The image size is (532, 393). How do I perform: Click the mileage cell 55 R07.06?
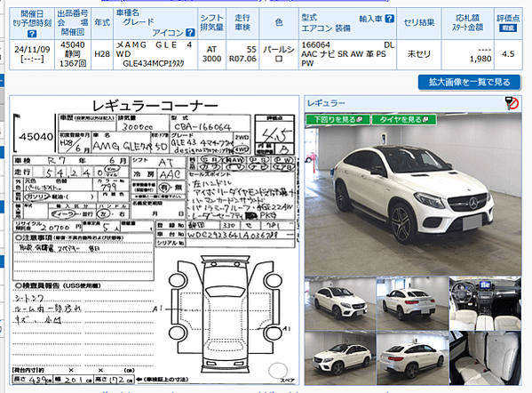pyautogui.click(x=242, y=54)
